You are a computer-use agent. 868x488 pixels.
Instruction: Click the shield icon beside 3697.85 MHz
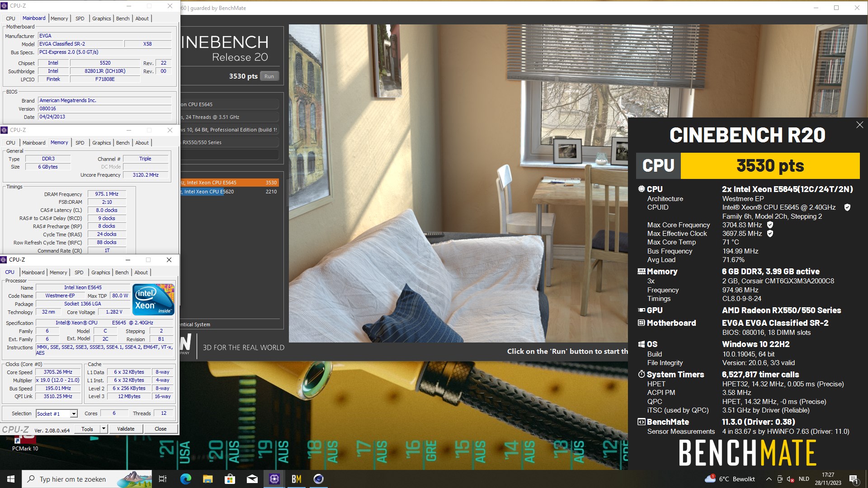(770, 233)
